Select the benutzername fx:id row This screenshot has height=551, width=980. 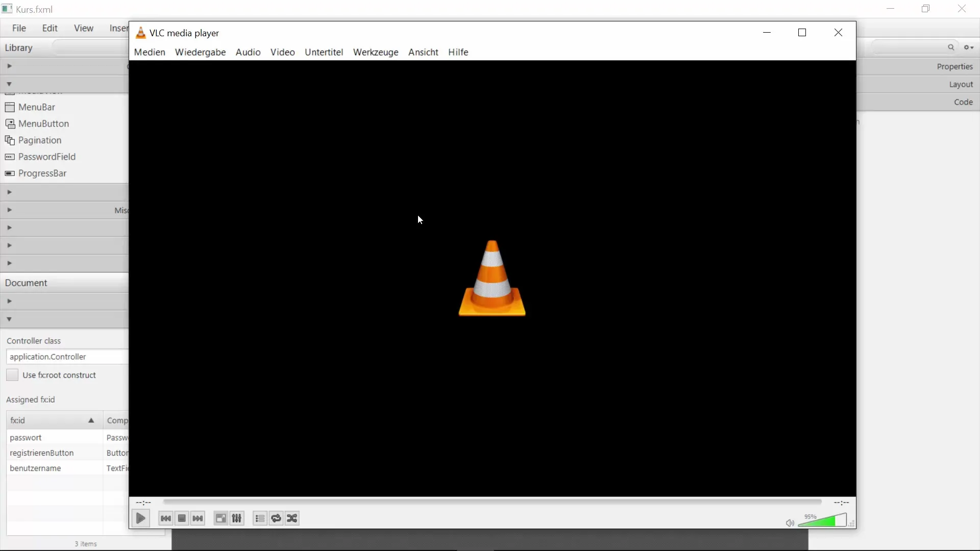point(67,468)
